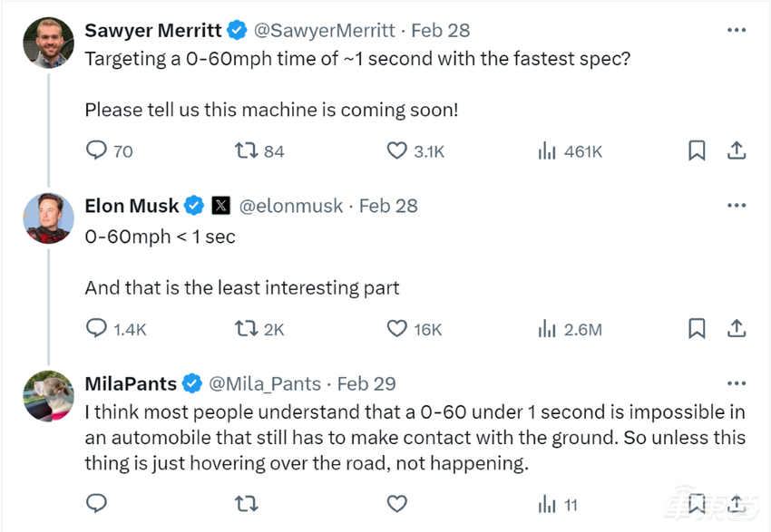This screenshot has width=771, height=532.
Task: View analytics on Elon Musk's tweet
Action: [547, 328]
